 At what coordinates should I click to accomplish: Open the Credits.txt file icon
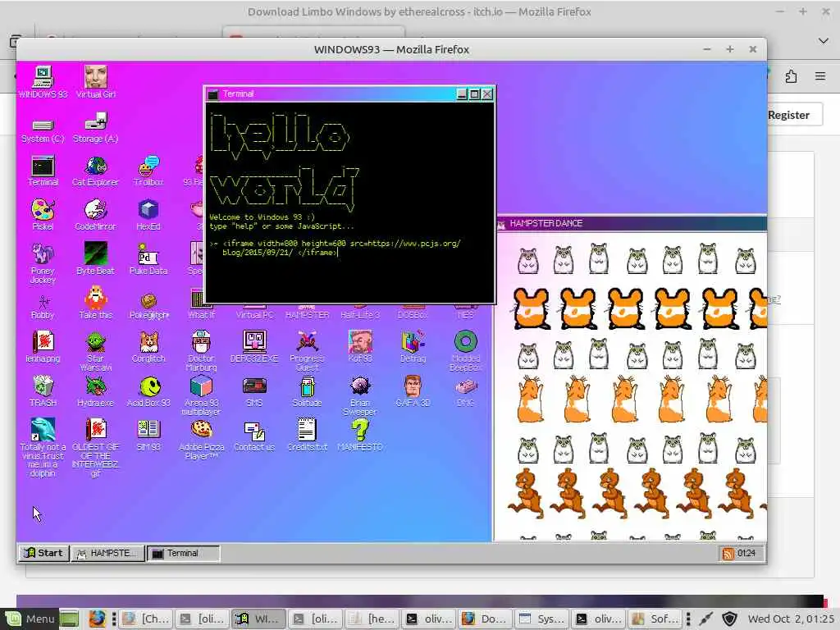[x=307, y=435]
